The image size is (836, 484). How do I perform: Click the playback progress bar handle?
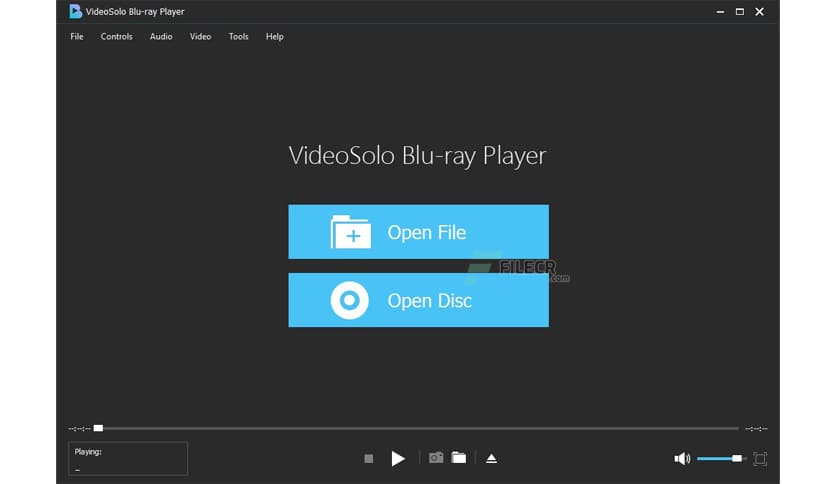click(x=98, y=428)
